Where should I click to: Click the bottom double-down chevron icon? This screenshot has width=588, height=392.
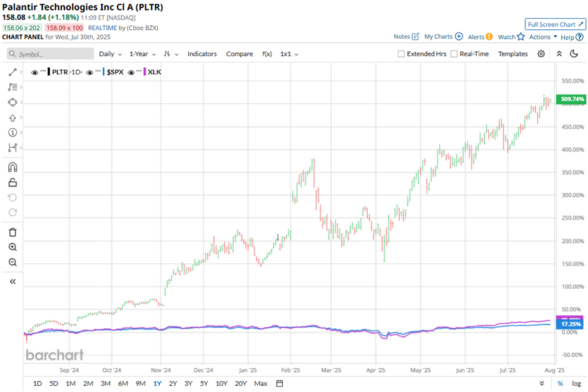542,383
